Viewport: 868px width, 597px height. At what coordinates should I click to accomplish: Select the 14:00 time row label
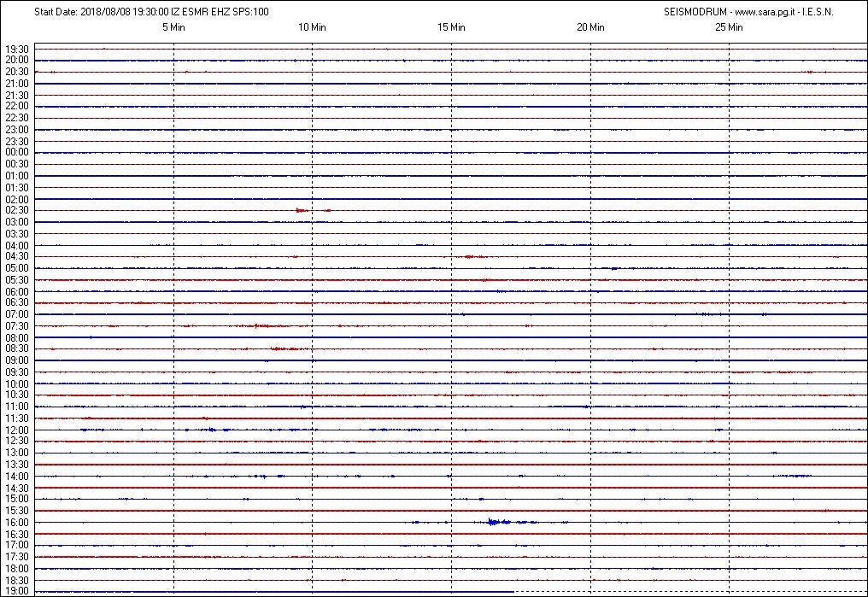point(17,477)
